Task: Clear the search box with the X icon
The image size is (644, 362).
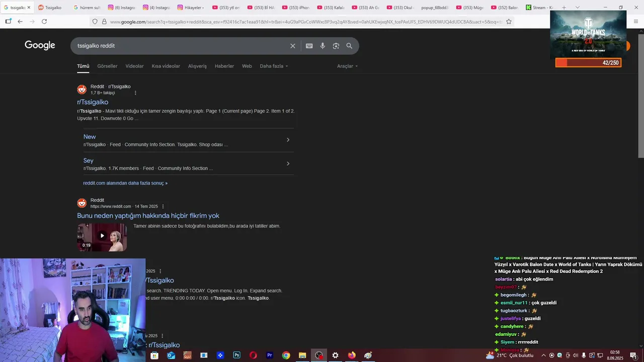Action: point(293,46)
